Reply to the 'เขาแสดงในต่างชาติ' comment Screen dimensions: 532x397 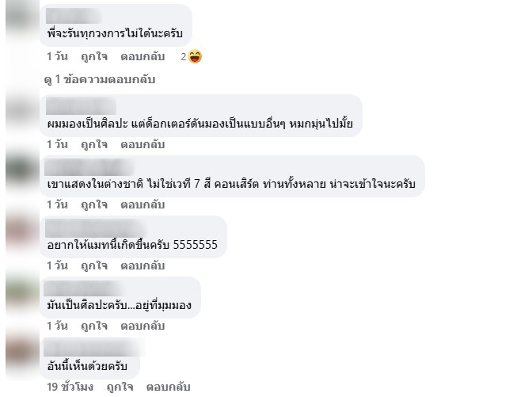coord(142,204)
